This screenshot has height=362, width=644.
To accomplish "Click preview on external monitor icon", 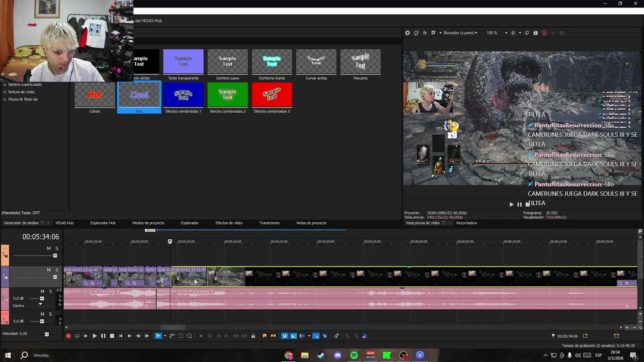I will pyautogui.click(x=416, y=33).
